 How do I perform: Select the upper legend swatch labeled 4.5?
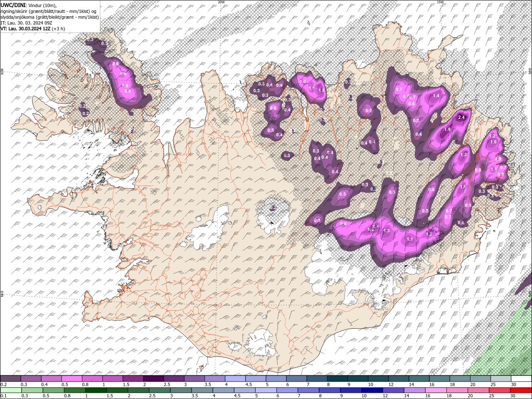pyautogui.click(x=256, y=379)
